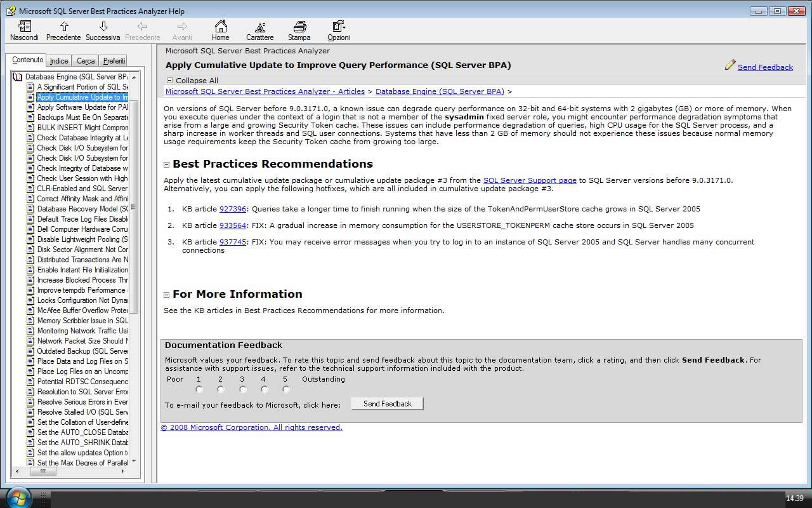Image resolution: width=812 pixels, height=508 pixels.
Task: Click the Send Feedback link at top right
Action: point(765,67)
